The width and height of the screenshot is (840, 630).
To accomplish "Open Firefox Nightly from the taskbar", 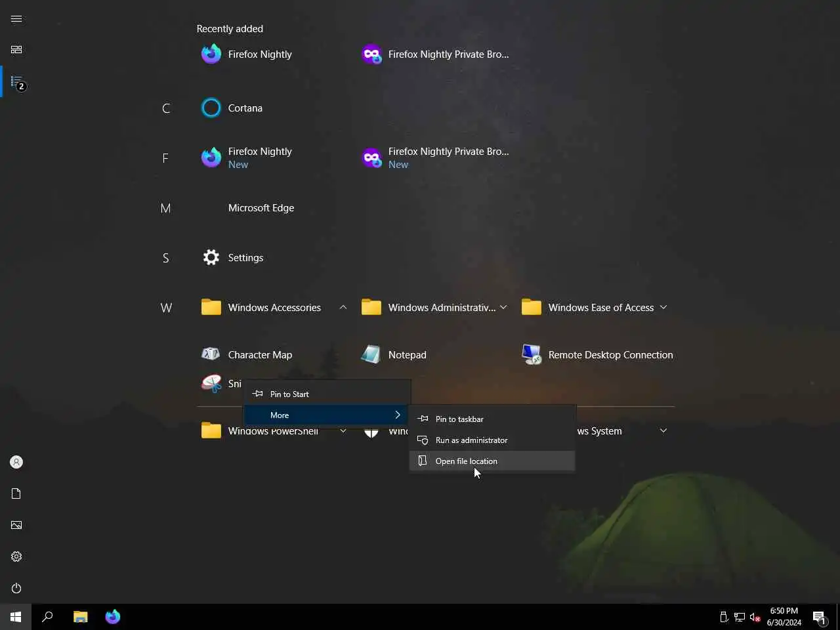I will (x=113, y=617).
